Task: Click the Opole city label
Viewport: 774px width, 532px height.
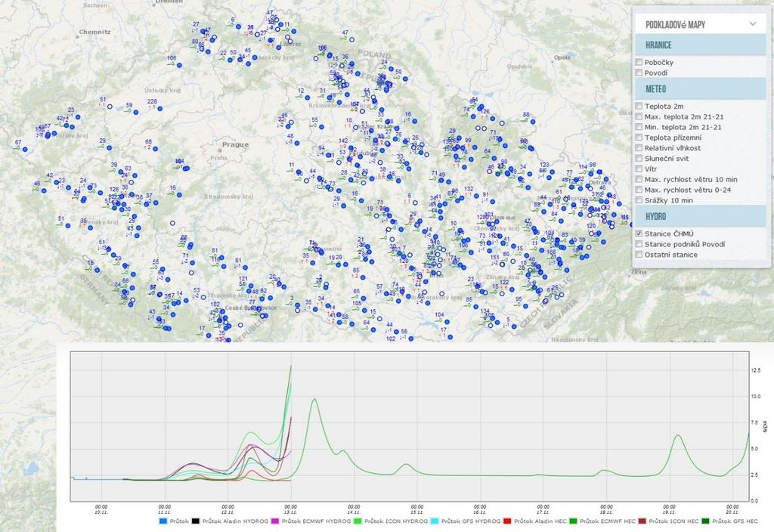Action: (562, 57)
